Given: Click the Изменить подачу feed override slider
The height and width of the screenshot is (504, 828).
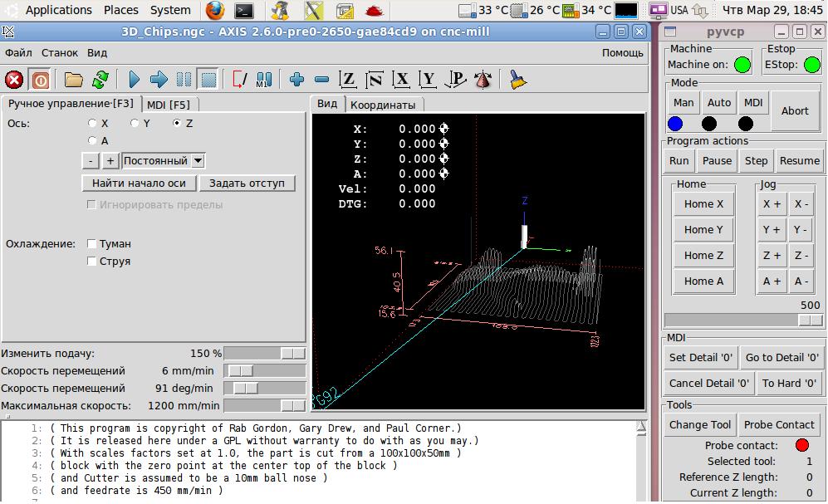Looking at the screenshot, I should click(265, 354).
